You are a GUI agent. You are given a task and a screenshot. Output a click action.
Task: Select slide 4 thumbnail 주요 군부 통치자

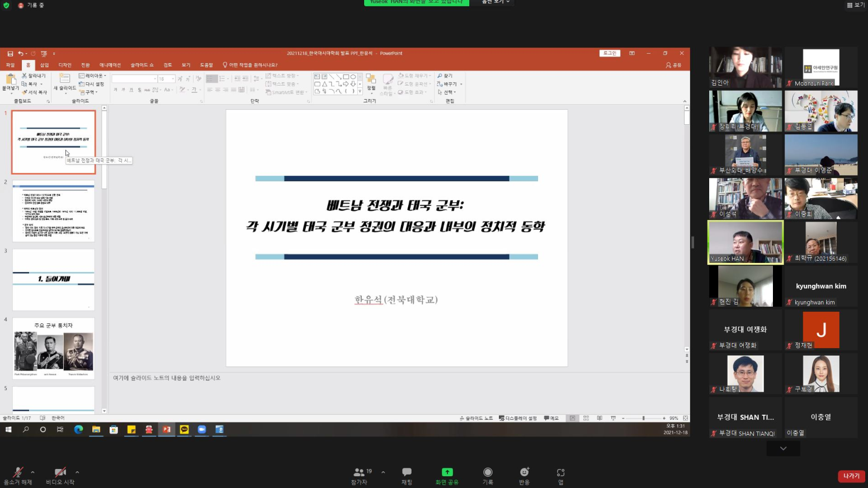click(x=54, y=348)
